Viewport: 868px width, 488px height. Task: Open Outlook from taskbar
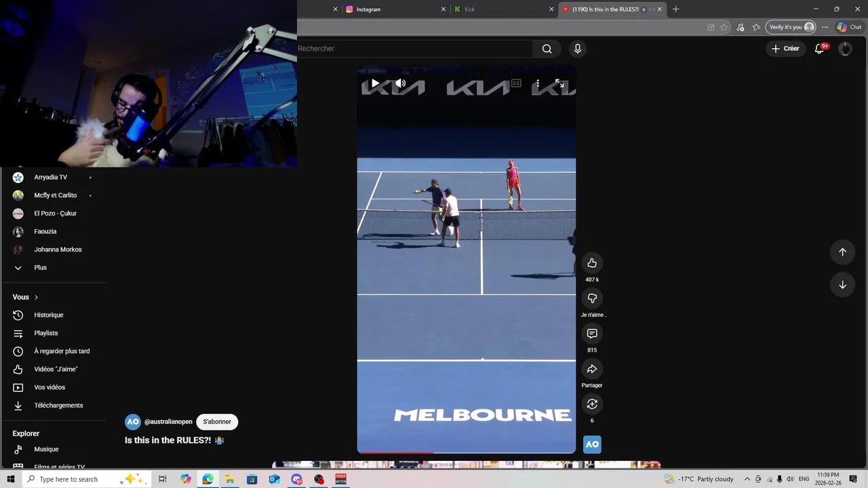tap(274, 479)
